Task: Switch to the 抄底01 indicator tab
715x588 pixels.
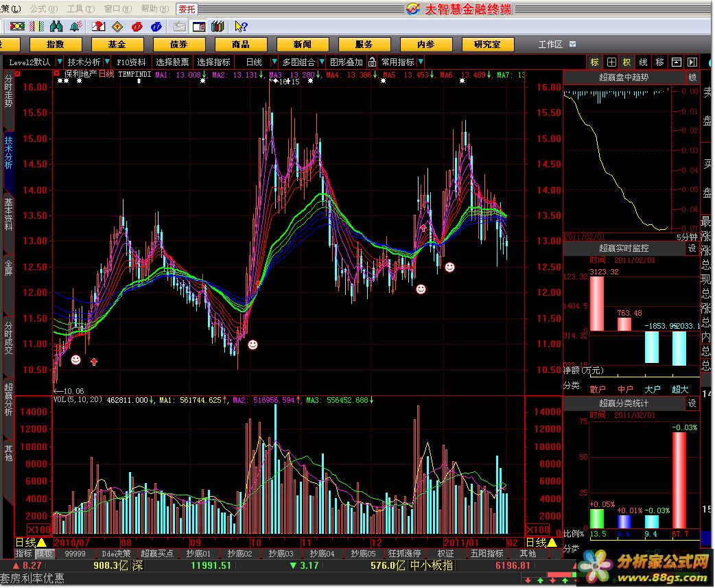Action: [x=198, y=554]
